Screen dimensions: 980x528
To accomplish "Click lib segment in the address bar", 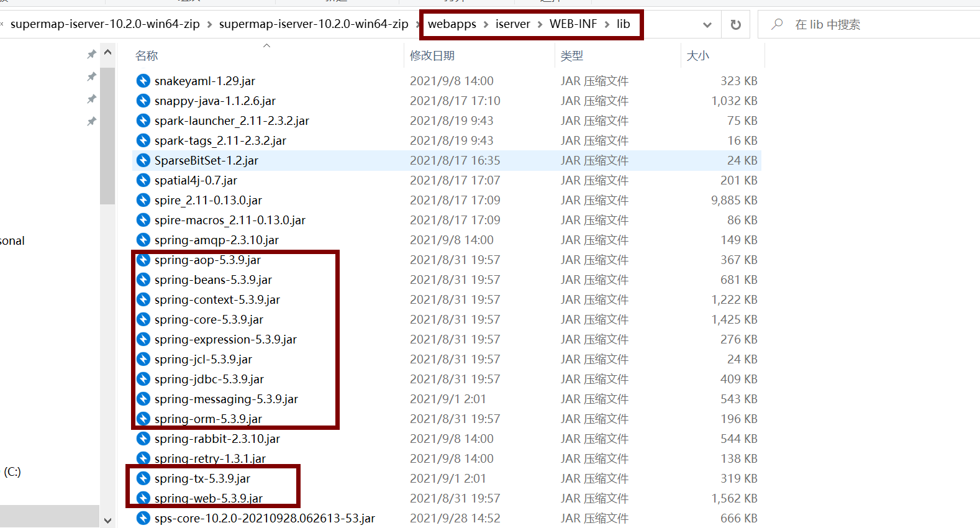I will coord(624,24).
